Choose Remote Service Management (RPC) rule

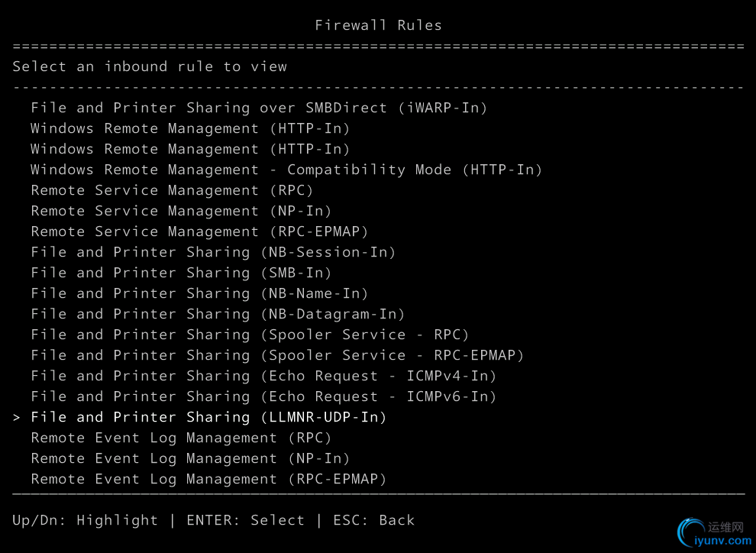tap(172, 190)
